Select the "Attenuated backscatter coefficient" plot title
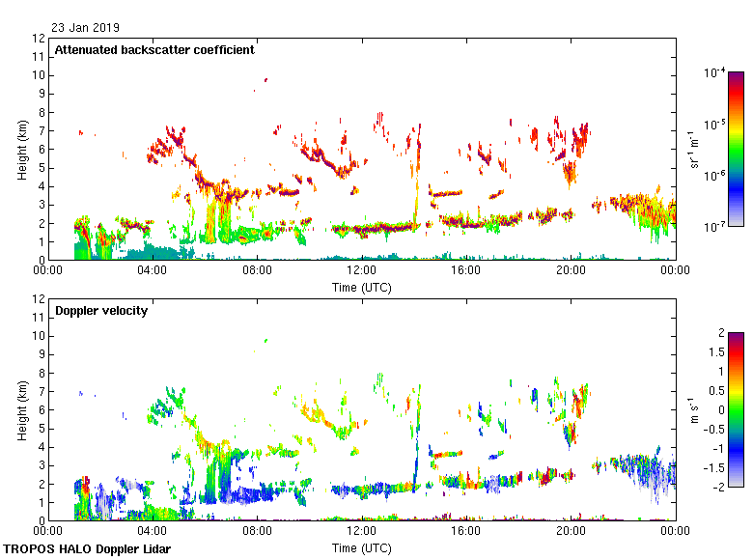The width and height of the screenshot is (753, 560). click(154, 50)
